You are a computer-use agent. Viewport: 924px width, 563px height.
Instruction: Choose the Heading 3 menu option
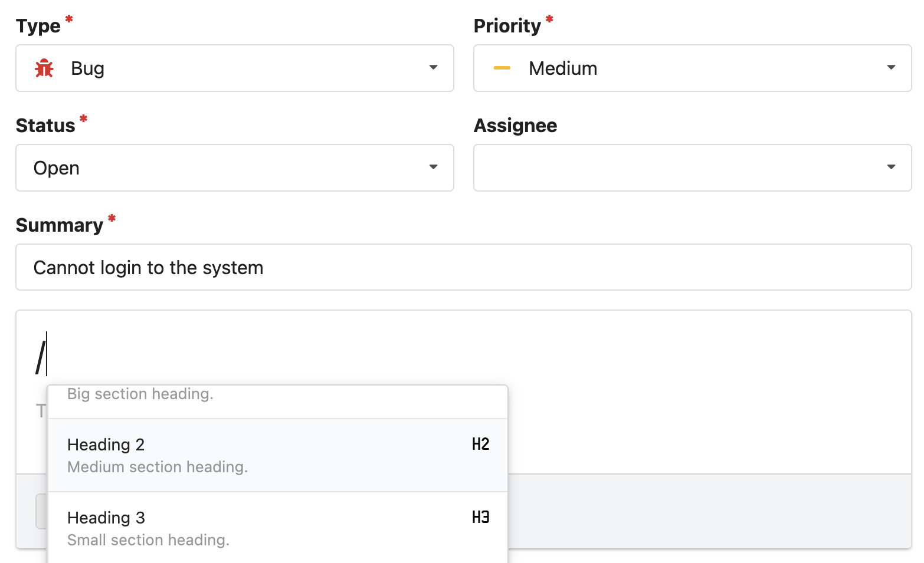(x=106, y=518)
